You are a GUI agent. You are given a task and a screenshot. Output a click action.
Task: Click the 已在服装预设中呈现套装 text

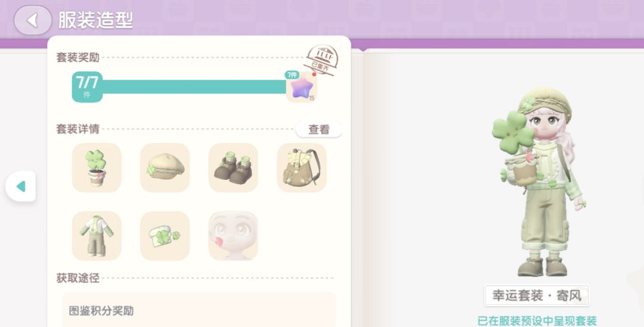point(537,320)
